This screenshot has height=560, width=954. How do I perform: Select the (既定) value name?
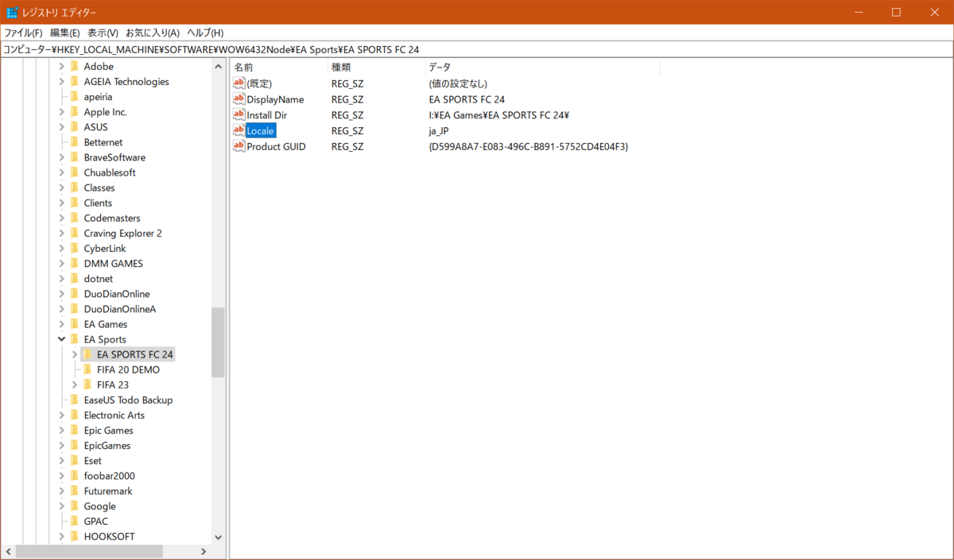coord(259,83)
